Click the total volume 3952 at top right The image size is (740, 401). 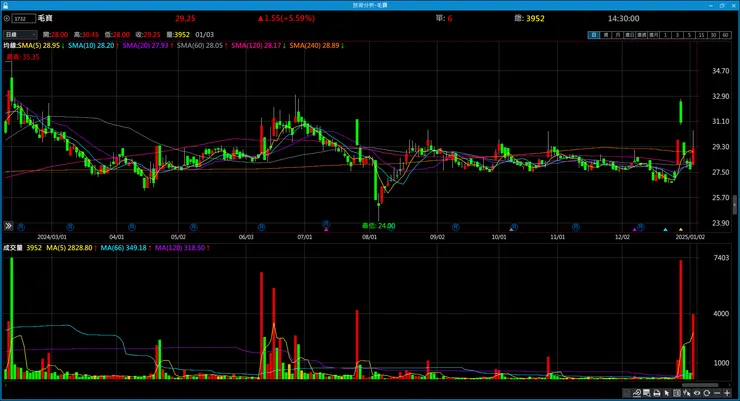click(x=535, y=18)
